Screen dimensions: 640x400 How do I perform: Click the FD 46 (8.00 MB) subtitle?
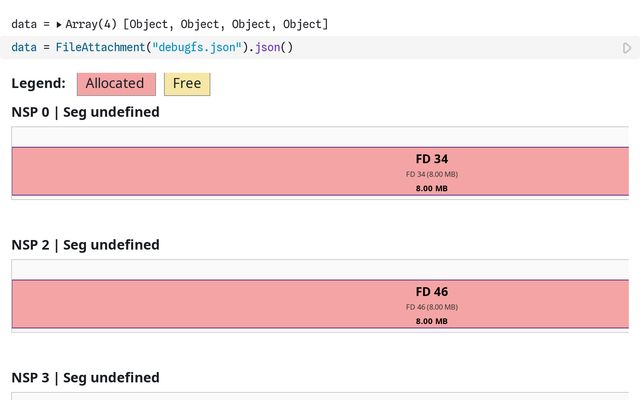click(x=432, y=307)
